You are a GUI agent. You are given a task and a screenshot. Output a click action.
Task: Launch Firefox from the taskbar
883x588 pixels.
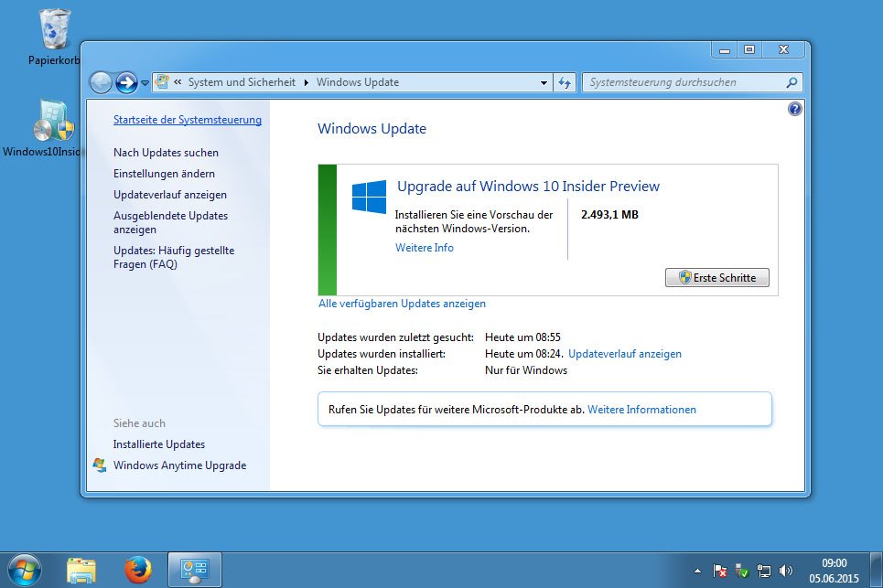pos(138,570)
